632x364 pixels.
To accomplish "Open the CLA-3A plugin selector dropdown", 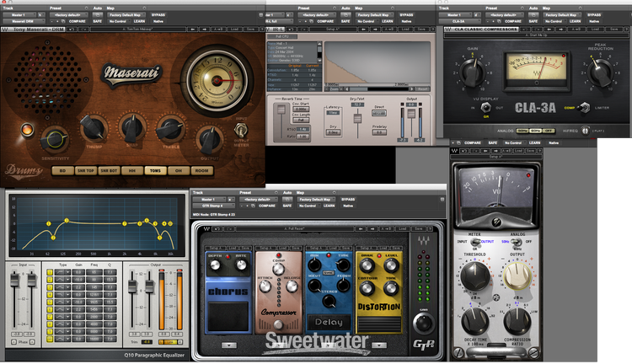I will coord(459,21).
